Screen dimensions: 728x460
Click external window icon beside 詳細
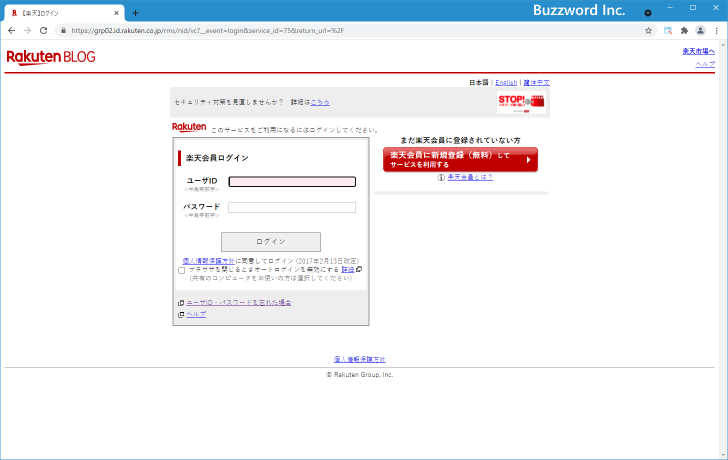point(359,269)
